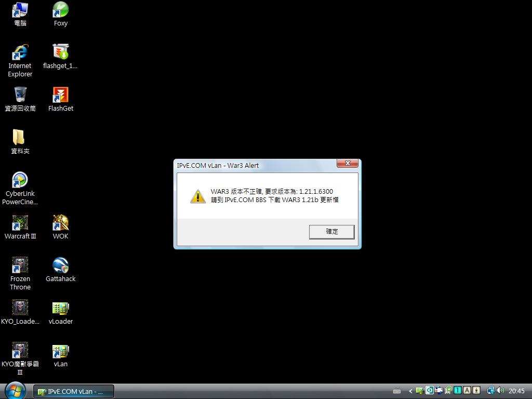Image resolution: width=532 pixels, height=399 pixels.
Task: Select the Foxy desktop shortcut
Action: click(x=60, y=14)
